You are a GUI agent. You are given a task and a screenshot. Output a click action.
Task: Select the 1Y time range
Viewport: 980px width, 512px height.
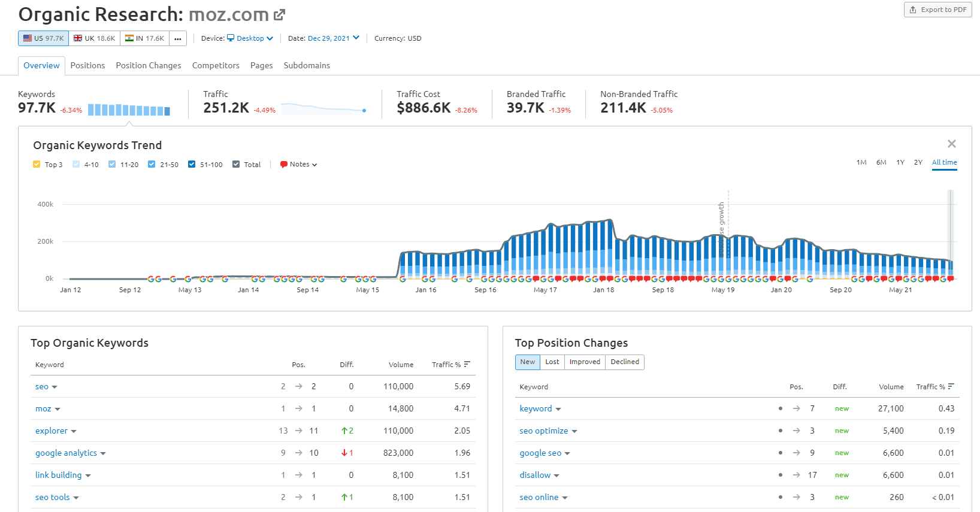pos(900,162)
